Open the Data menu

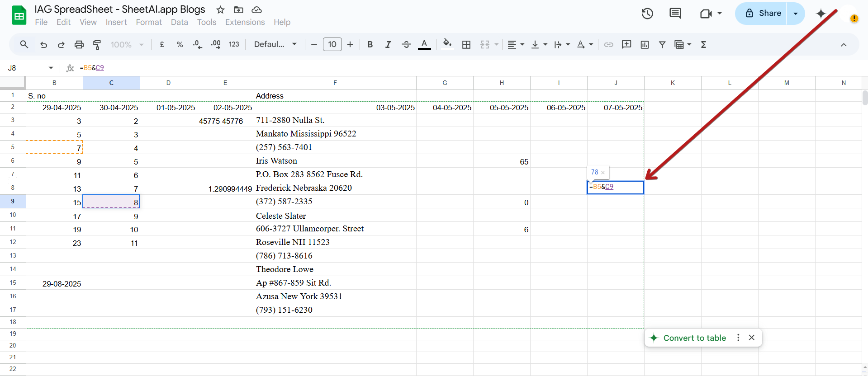pos(179,22)
